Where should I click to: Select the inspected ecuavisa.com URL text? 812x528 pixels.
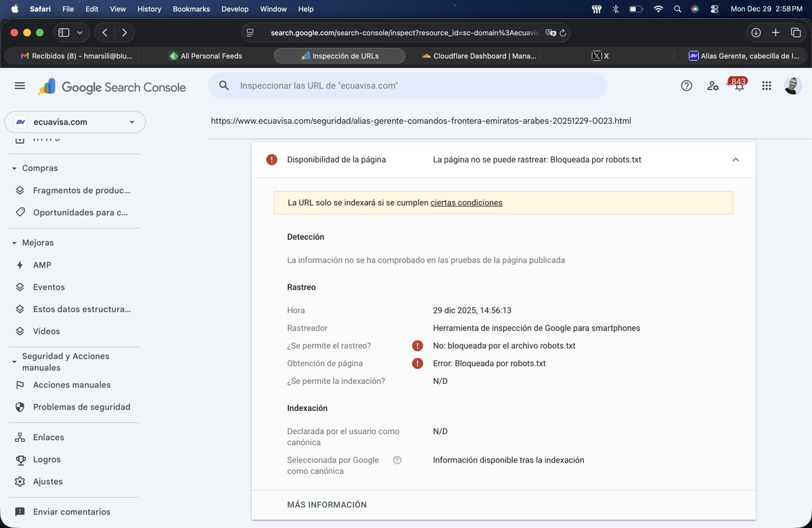[421, 121]
